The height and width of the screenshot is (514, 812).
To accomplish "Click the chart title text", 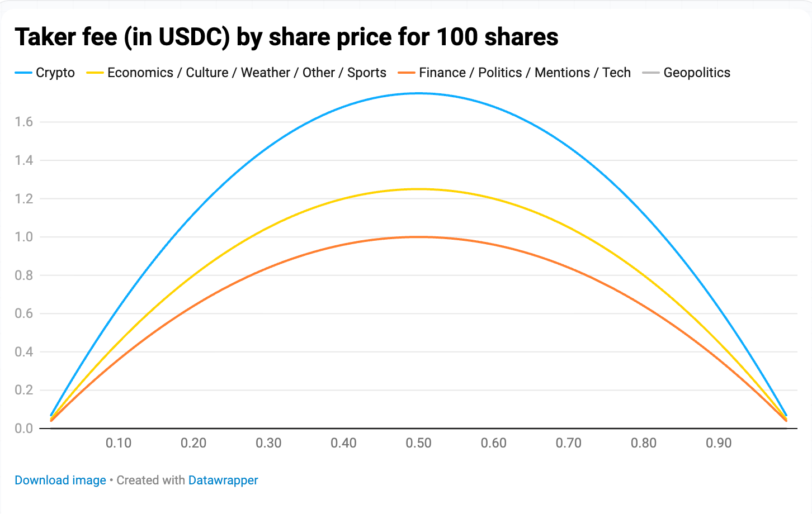I will [x=286, y=37].
